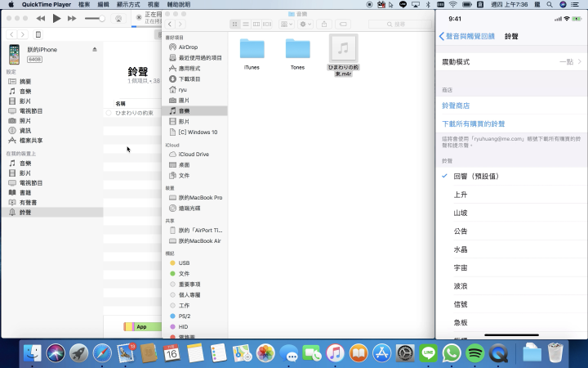588x368 pixels.
Task: Open 鈴聲商店 link on iPhone
Action: [456, 105]
